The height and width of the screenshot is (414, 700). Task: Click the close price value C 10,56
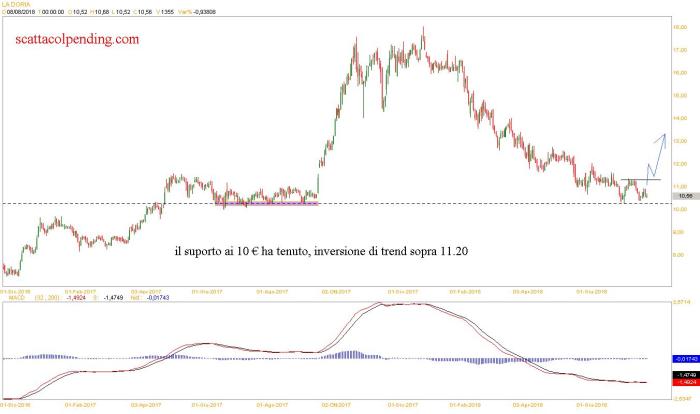click(x=143, y=12)
